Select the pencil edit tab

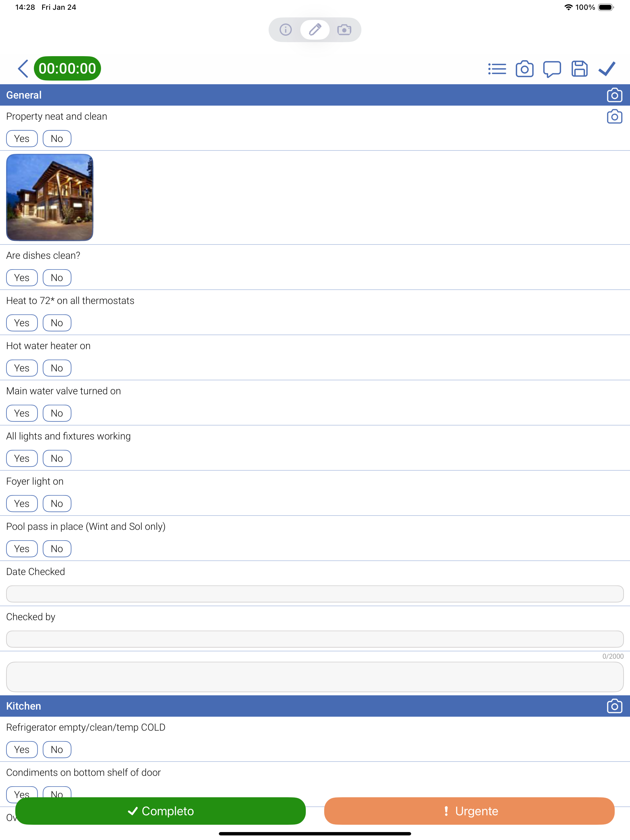tap(315, 30)
